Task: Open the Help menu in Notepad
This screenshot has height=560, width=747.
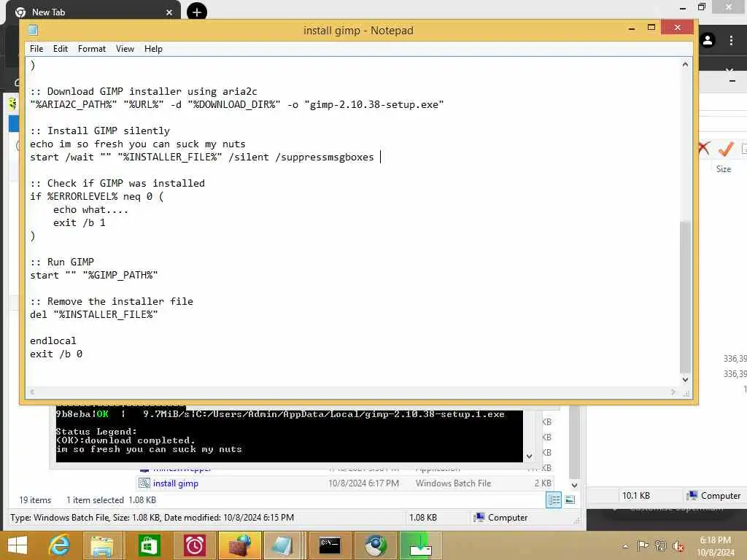Action: coord(153,49)
